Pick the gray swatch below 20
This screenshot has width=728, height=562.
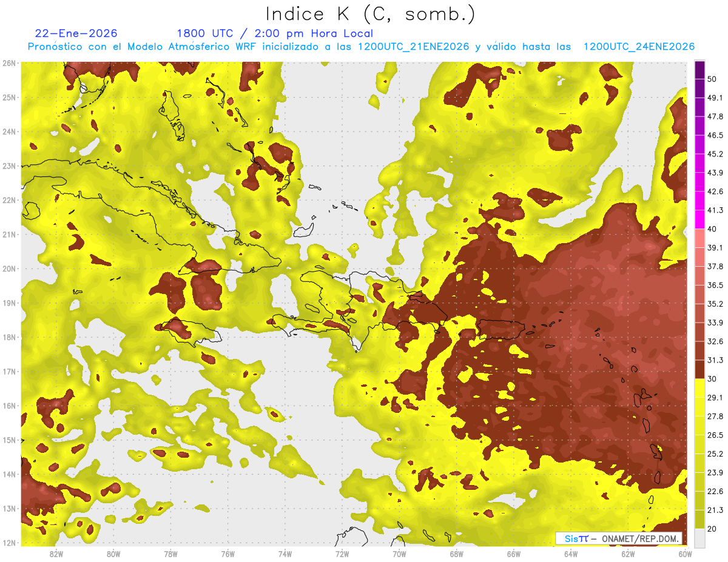click(699, 538)
